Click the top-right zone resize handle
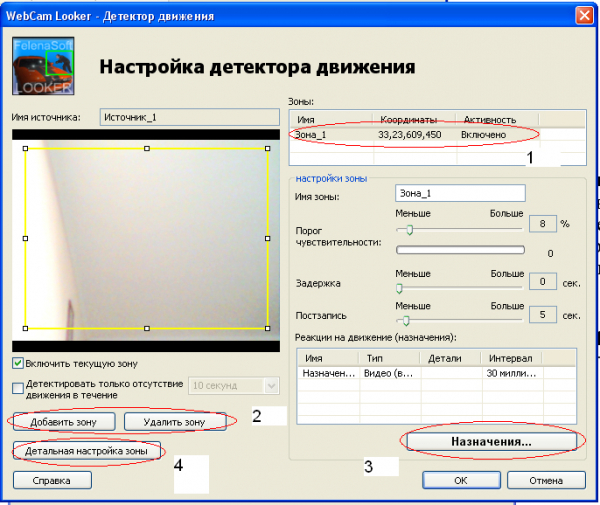600x505 pixels. pyautogui.click(x=267, y=148)
